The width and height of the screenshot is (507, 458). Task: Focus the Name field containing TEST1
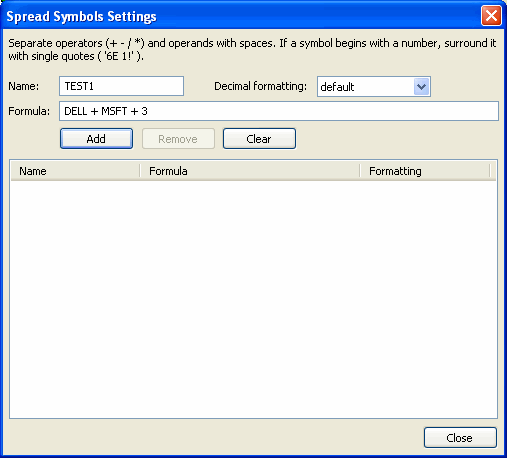coord(121,86)
